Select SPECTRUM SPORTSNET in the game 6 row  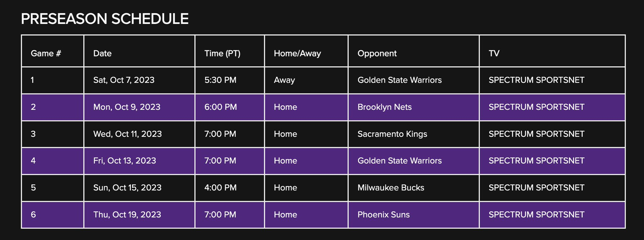tap(552, 215)
